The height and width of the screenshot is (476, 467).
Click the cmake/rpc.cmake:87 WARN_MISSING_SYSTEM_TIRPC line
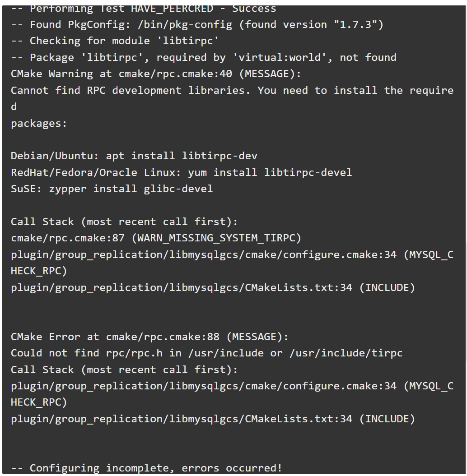pyautogui.click(x=156, y=238)
